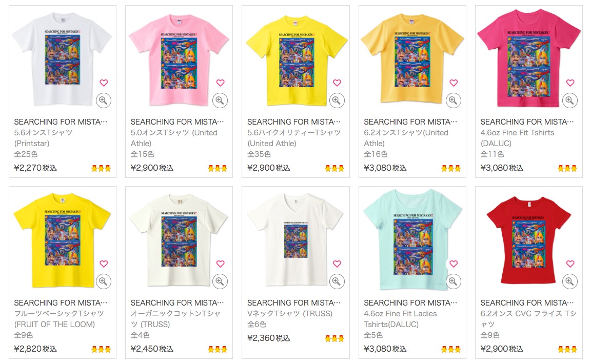Screen dimensions: 591x364
Task: Toggle heart on the pink 5.0oz T-shirt
Action: pyautogui.click(x=220, y=83)
